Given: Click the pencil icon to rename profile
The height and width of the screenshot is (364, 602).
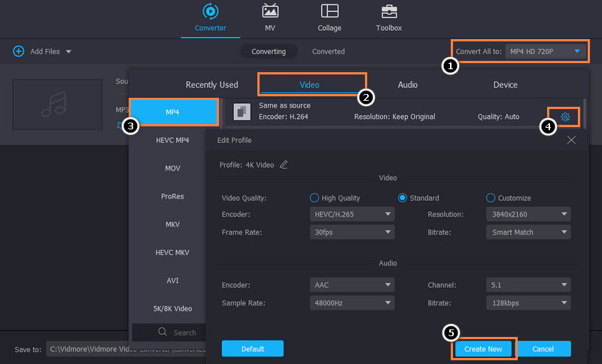Looking at the screenshot, I should point(284,165).
